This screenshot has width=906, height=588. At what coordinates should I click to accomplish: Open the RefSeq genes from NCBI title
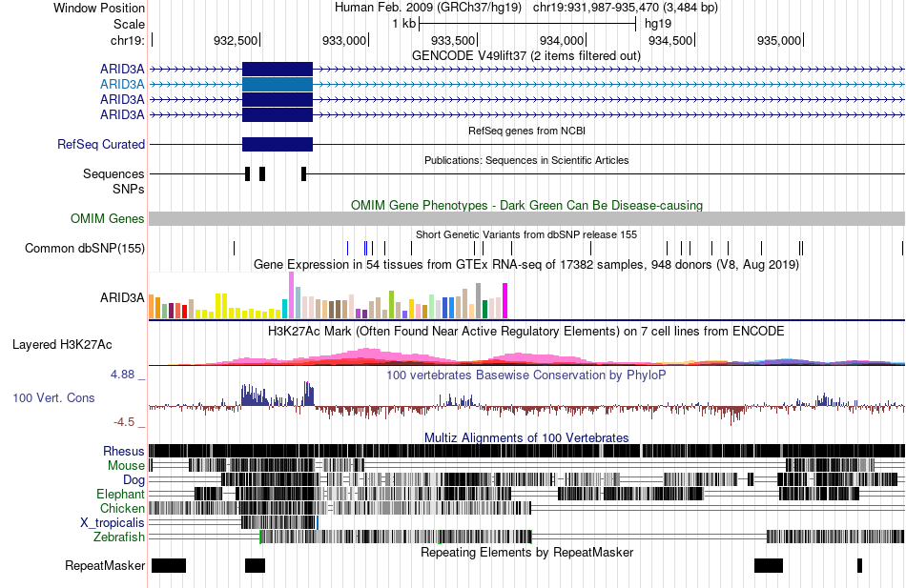coord(526,131)
